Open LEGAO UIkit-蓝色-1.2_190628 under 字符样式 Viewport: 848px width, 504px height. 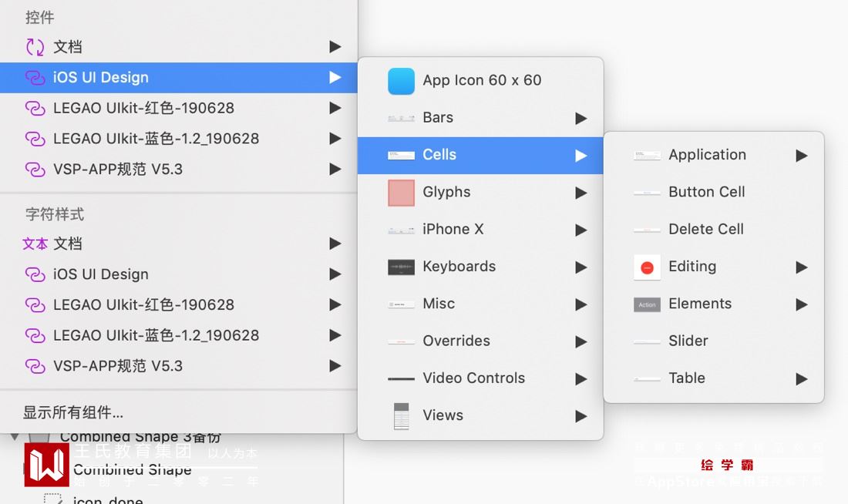(179, 336)
